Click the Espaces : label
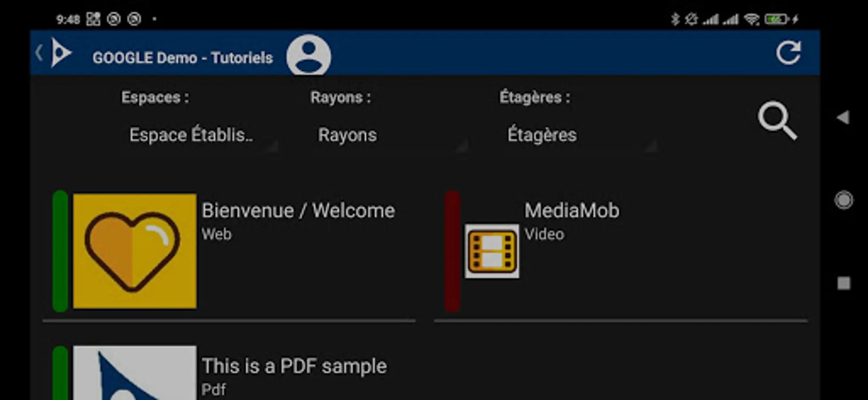 (155, 97)
